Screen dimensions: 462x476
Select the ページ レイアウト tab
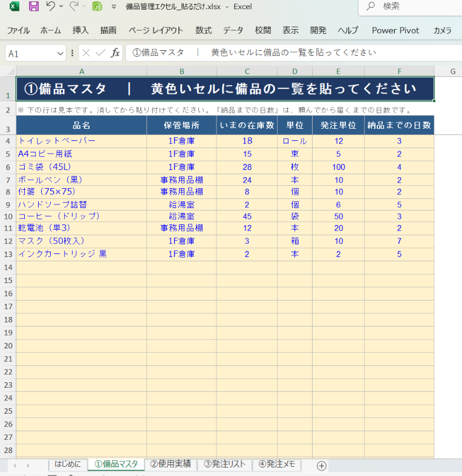(156, 30)
